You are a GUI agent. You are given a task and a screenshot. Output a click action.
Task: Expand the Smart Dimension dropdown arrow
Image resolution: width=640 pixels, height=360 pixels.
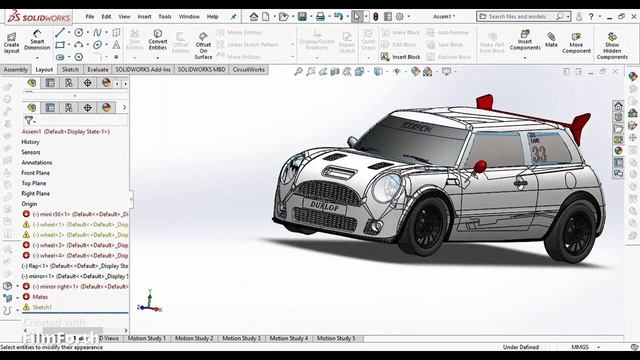(37, 58)
